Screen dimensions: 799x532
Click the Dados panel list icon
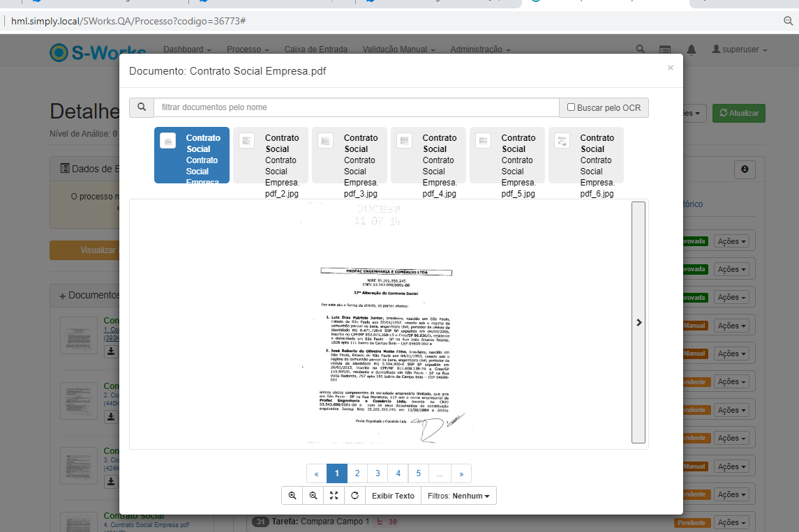point(65,169)
